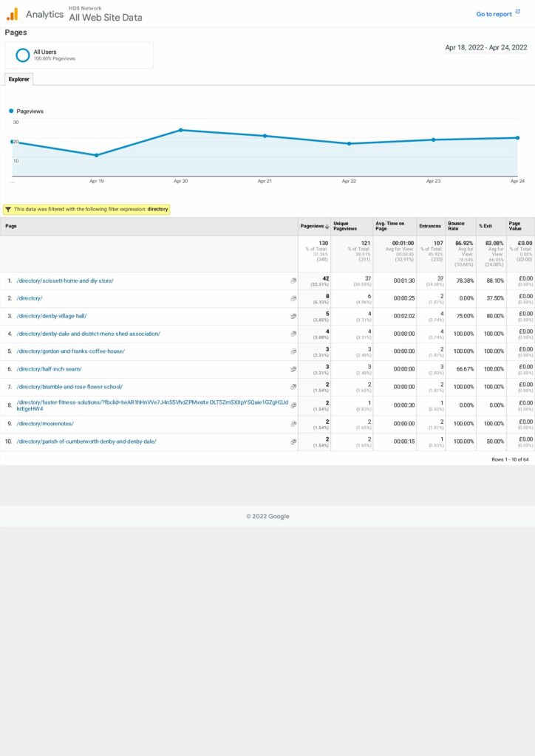
Task: Click popup icon for gordon-and-franks-coffee-house row
Action: click(x=293, y=351)
